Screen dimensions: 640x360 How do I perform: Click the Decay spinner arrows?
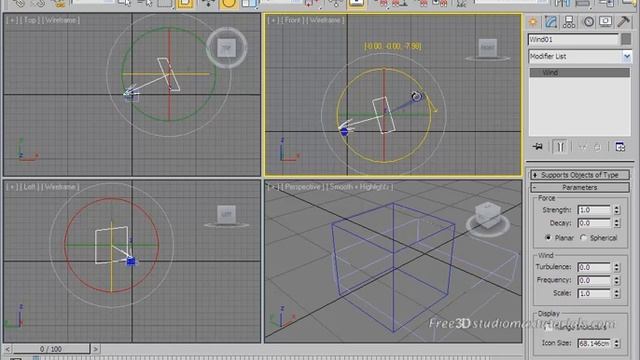pos(617,223)
